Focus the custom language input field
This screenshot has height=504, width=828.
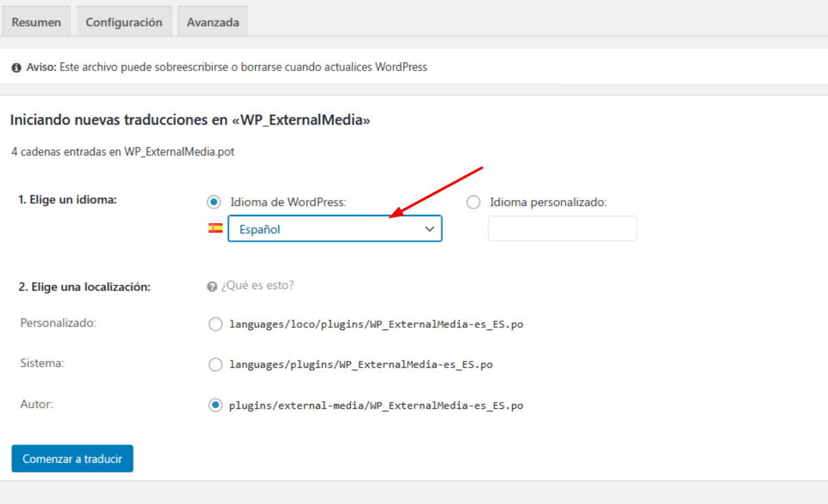point(562,229)
